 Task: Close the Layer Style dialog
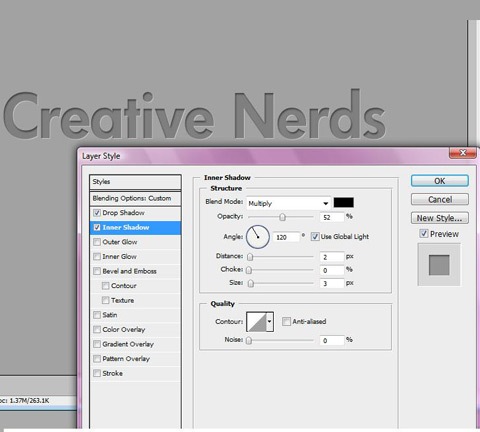click(x=463, y=153)
